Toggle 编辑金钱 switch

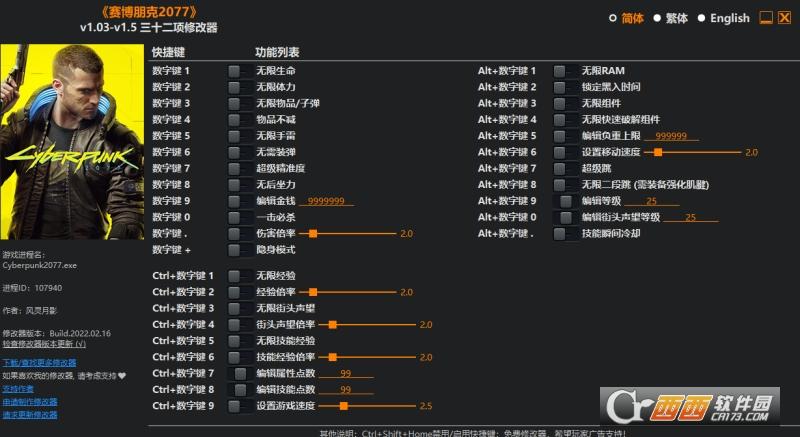[239, 201]
